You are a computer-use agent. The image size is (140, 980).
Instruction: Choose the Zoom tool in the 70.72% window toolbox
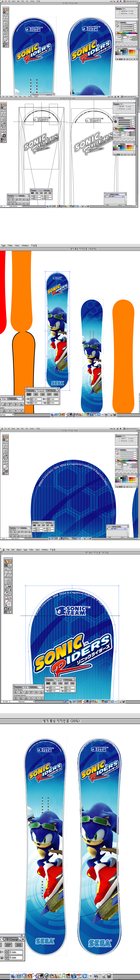(10, 597)
